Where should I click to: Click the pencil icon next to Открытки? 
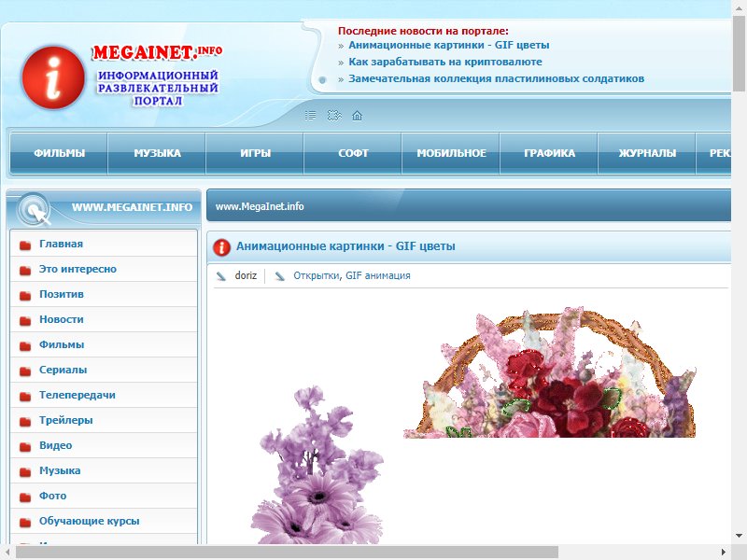(280, 276)
